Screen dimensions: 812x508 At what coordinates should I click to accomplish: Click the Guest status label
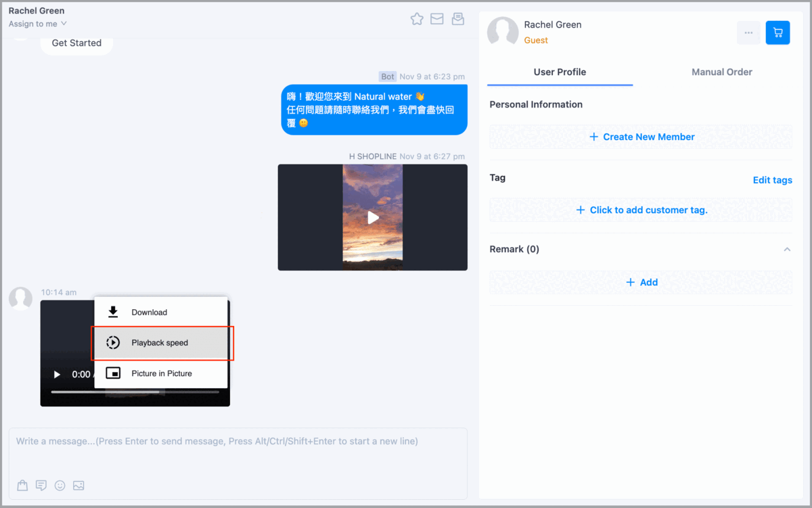(x=536, y=40)
